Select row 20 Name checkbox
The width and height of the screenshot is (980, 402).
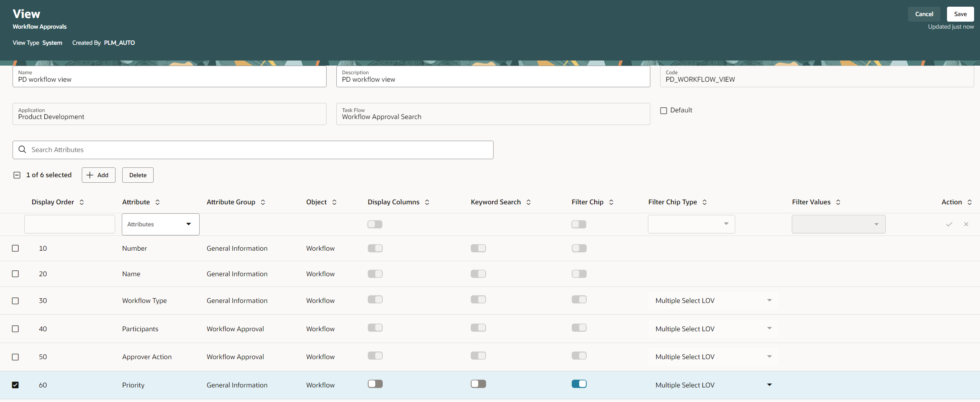[15, 274]
